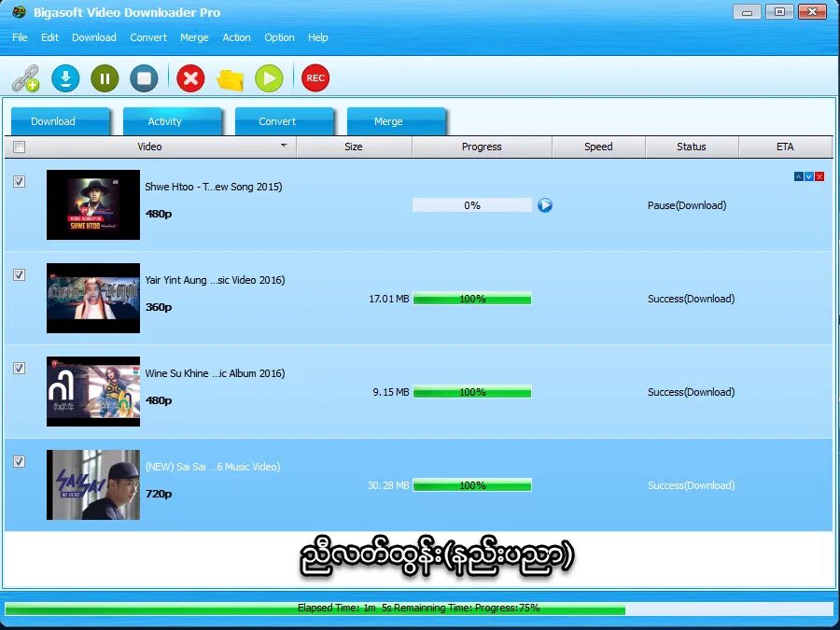Remove Shwe Htoo item with small red X
Screen dimensions: 840x630
pyautogui.click(x=819, y=176)
